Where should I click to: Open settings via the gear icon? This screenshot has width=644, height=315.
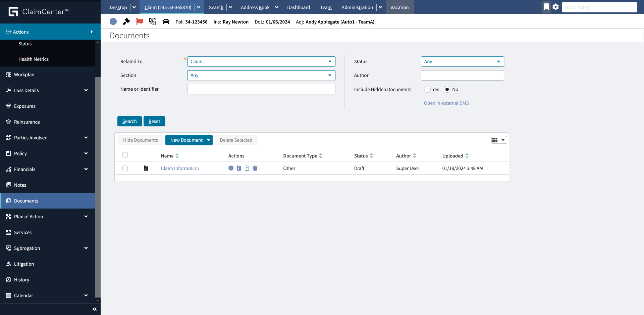(x=556, y=7)
